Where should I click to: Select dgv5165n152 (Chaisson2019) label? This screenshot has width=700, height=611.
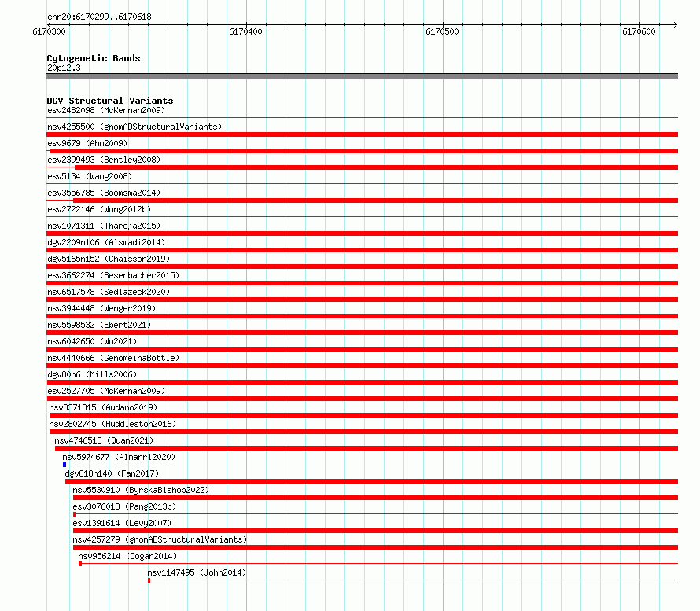tap(109, 259)
